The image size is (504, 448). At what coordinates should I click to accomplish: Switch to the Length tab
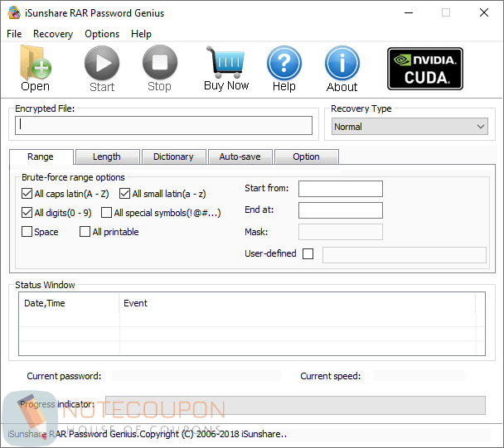click(107, 157)
